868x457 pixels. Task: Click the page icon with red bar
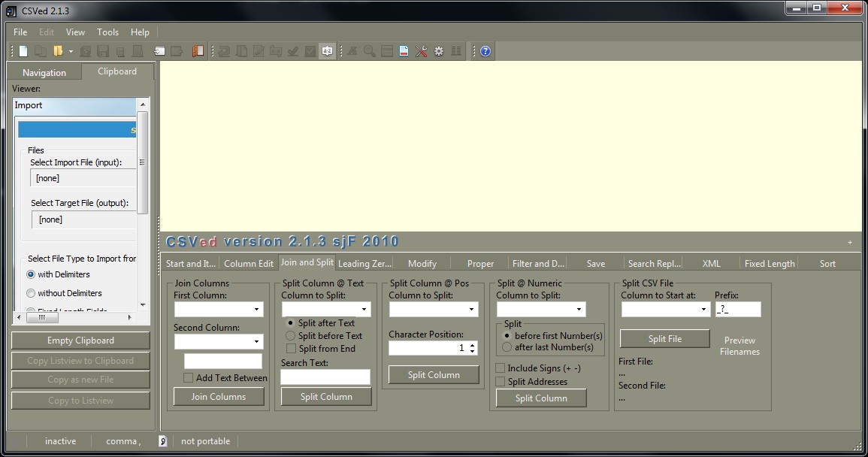[404, 52]
